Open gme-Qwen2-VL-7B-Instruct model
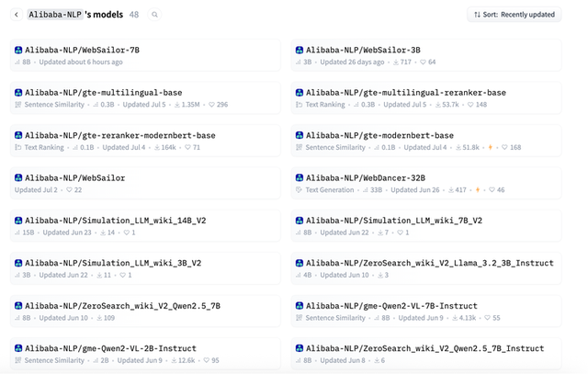Screen dimensions: 588x374 coord(426,311)
